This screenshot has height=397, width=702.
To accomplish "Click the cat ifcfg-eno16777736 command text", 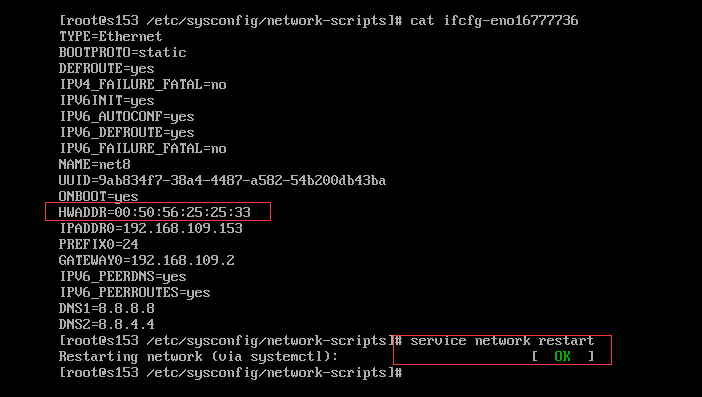I will (x=494, y=21).
